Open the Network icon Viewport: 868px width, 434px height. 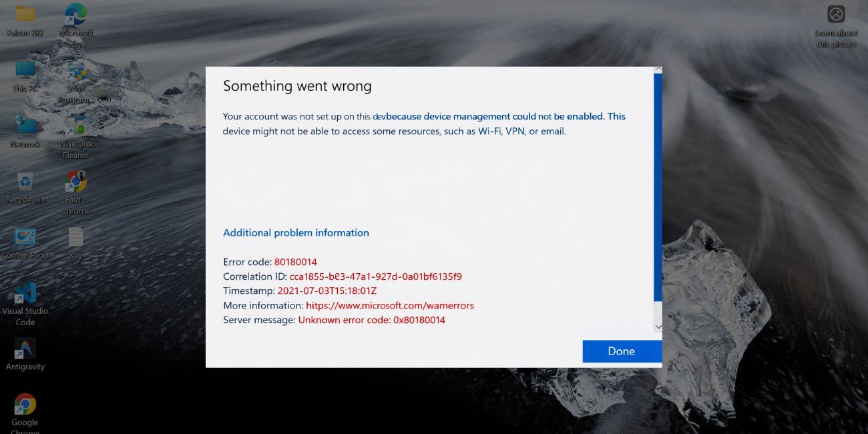pyautogui.click(x=25, y=126)
